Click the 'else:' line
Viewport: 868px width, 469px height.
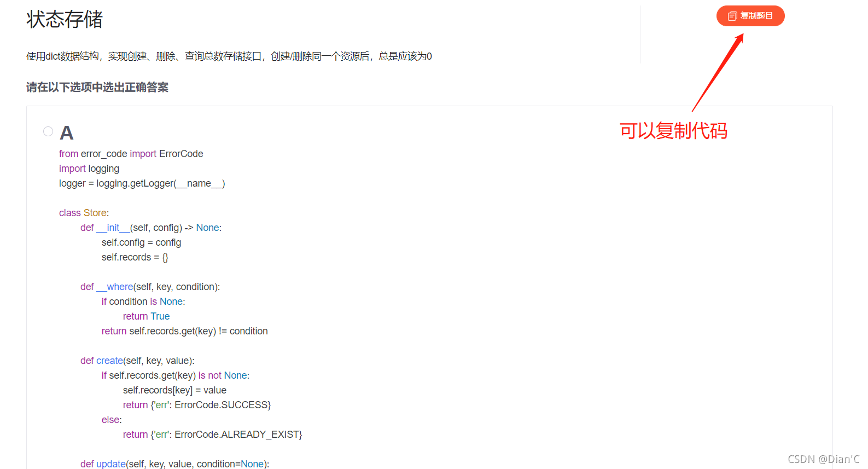coord(112,420)
